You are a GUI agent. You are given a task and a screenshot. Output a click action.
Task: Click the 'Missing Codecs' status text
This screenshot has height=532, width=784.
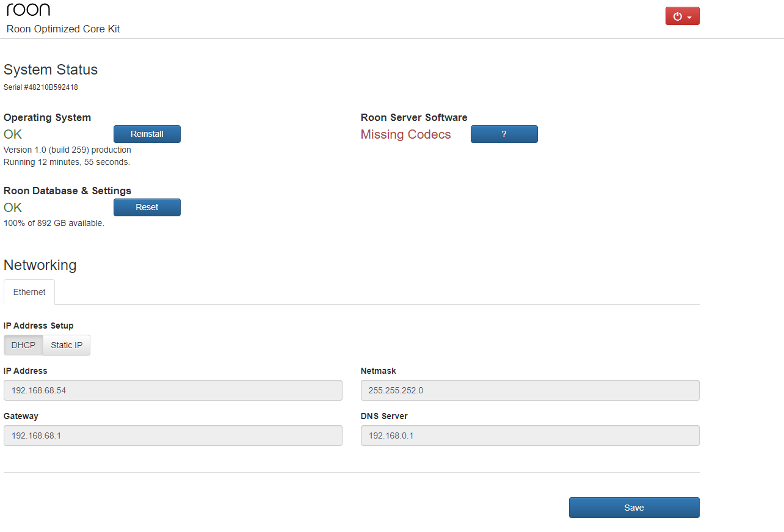coord(405,134)
